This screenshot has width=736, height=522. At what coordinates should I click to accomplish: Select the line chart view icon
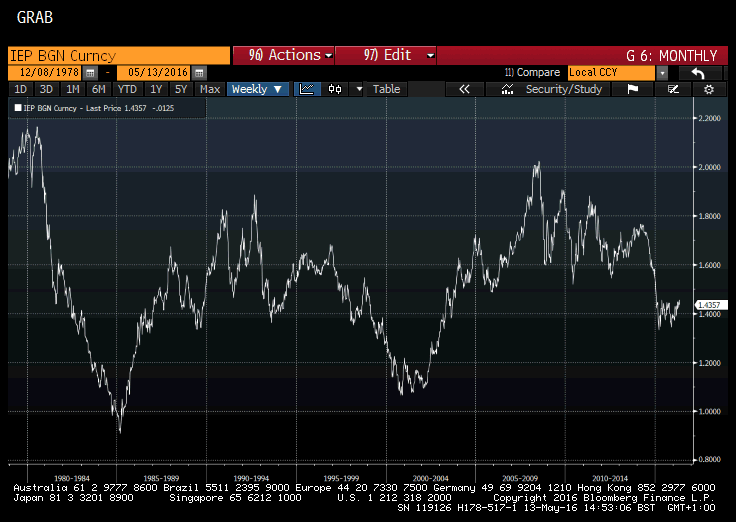[307, 89]
